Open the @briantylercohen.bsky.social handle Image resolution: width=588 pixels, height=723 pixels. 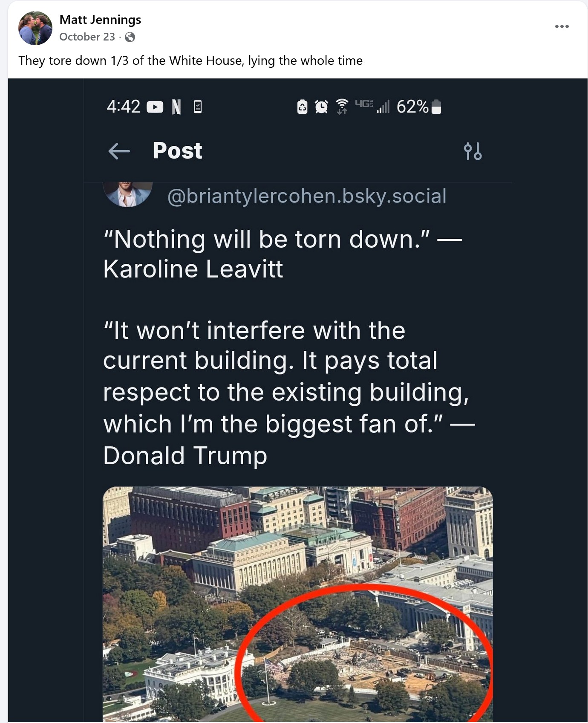306,196
